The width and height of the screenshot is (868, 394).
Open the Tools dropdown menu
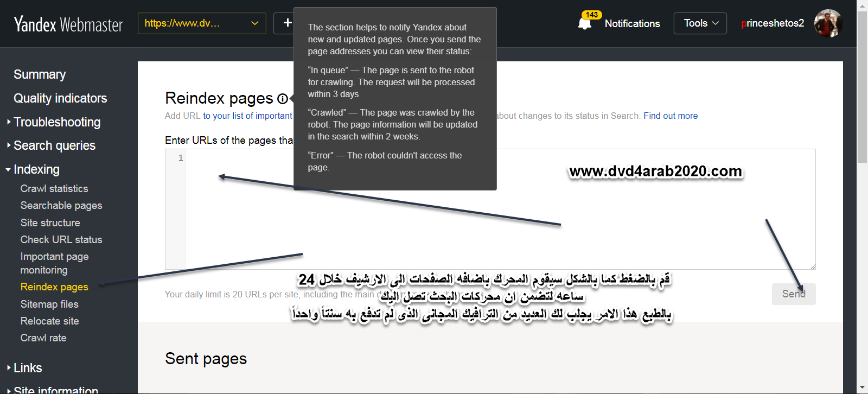coord(700,23)
